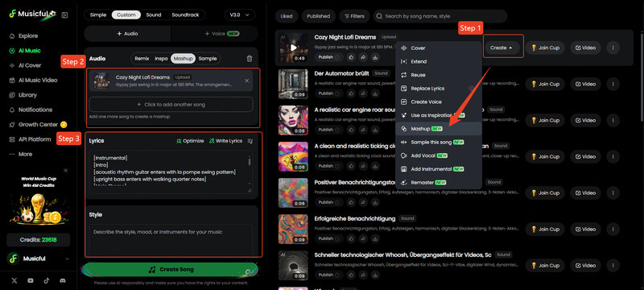Collapse the sidebar with the panel icon
This screenshot has height=290, width=644.
click(x=64, y=14)
